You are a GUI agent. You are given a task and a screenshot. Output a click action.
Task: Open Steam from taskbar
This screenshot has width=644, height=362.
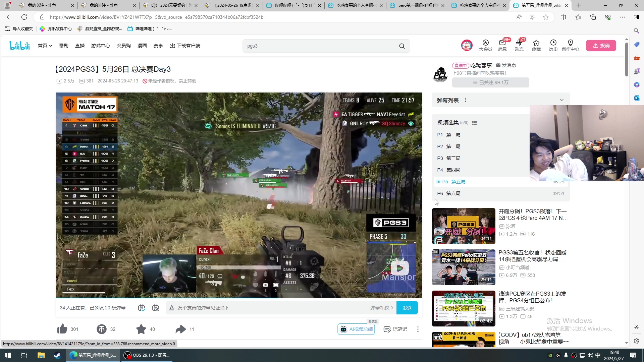point(57,355)
